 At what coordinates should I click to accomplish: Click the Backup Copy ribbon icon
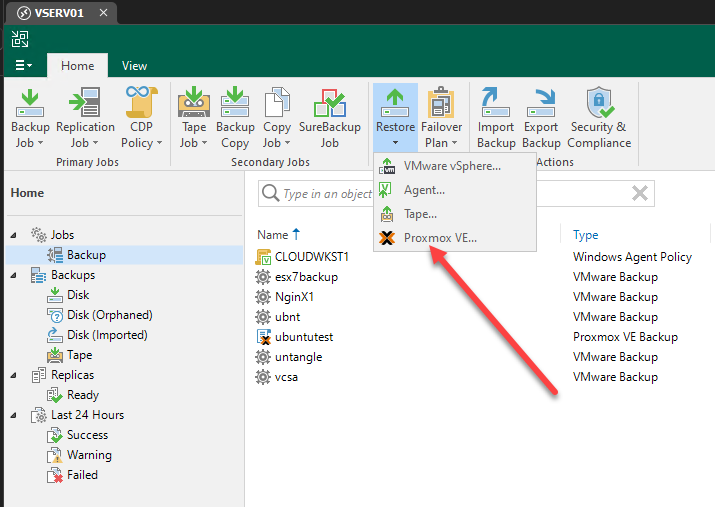coord(235,102)
